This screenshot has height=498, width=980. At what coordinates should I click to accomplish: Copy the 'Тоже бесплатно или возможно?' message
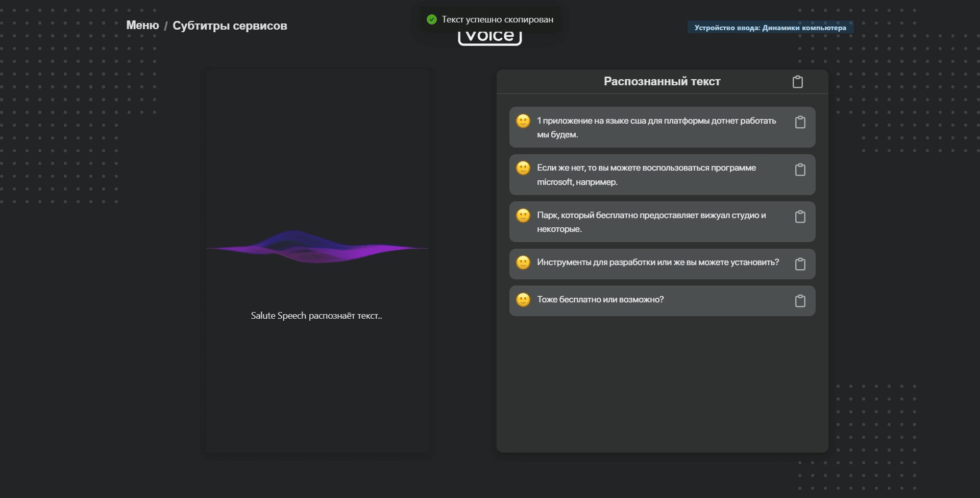(800, 301)
